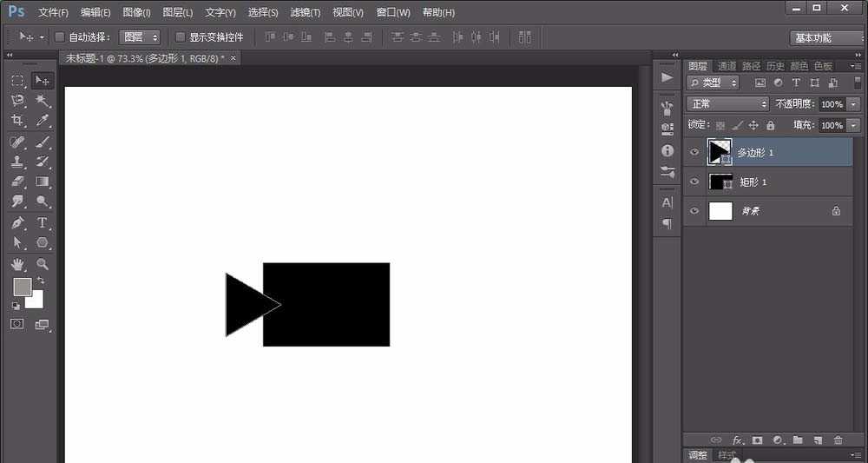Add a layer style with fx icon
This screenshot has width=868, height=463.
pyautogui.click(x=738, y=440)
